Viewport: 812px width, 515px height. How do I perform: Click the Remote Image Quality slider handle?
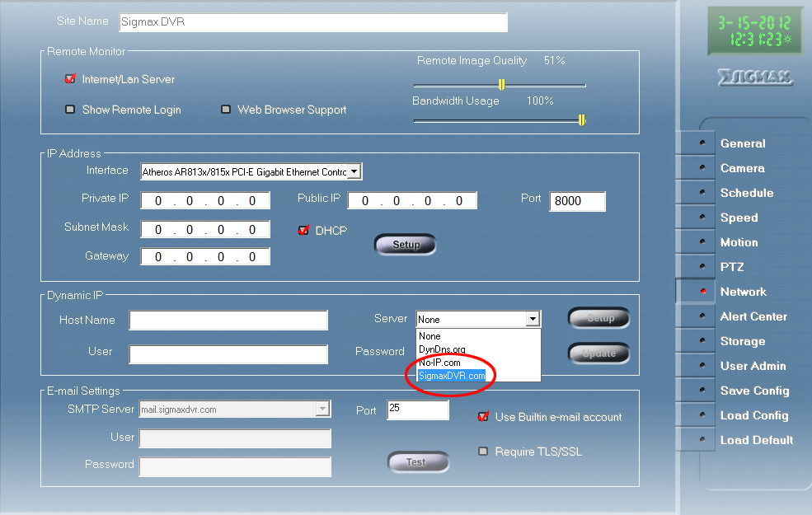[x=501, y=84]
